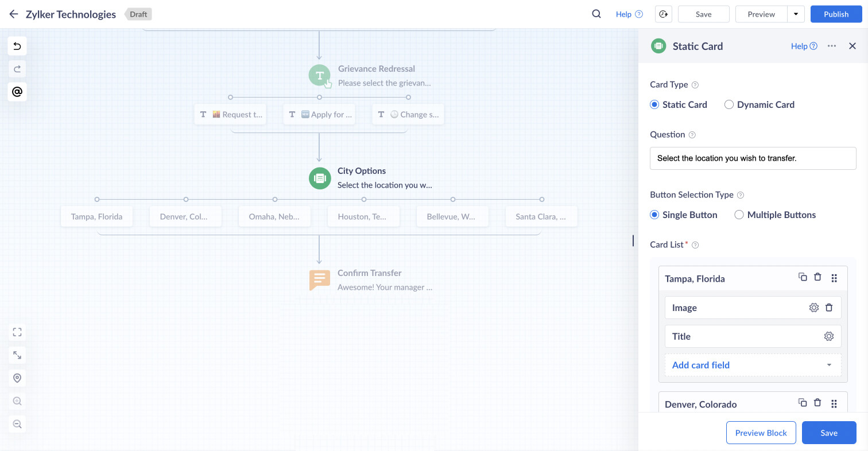Publish the bot
Screen dimensions: 868x451
coord(836,14)
